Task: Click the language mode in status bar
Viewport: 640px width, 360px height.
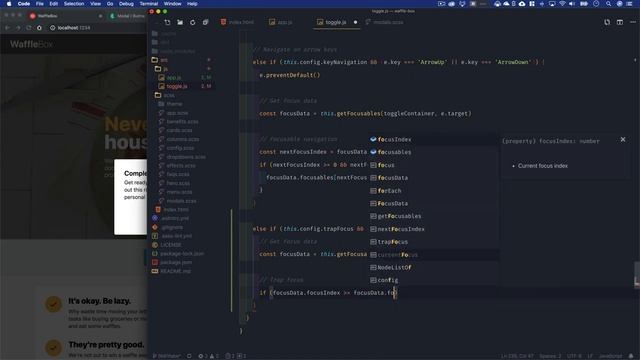Action: [x=610, y=356]
